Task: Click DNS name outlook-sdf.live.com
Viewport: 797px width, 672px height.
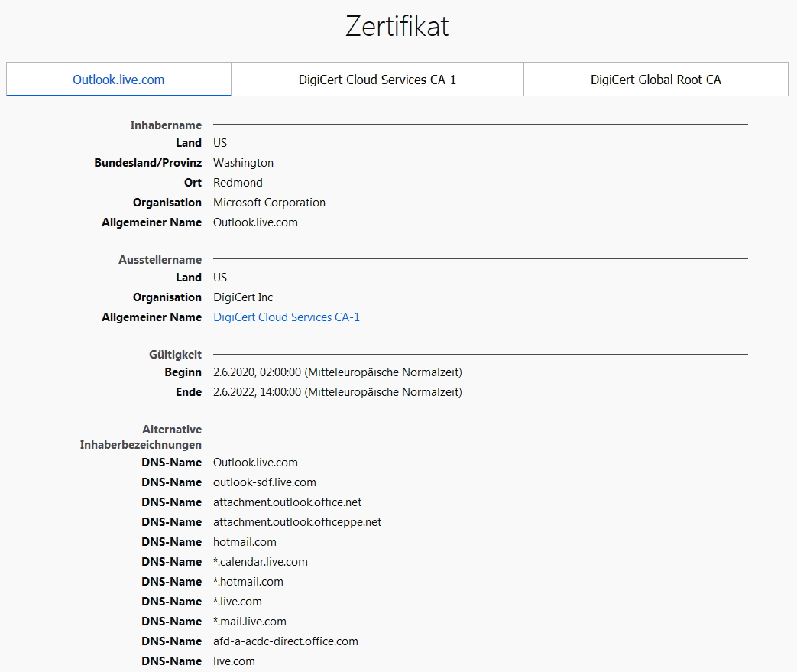Action: coord(264,482)
